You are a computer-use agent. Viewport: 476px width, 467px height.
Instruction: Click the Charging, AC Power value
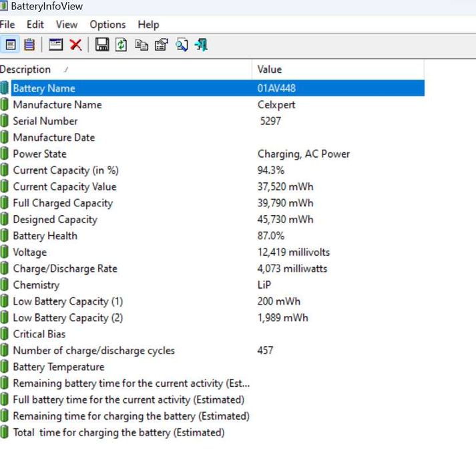tap(304, 154)
